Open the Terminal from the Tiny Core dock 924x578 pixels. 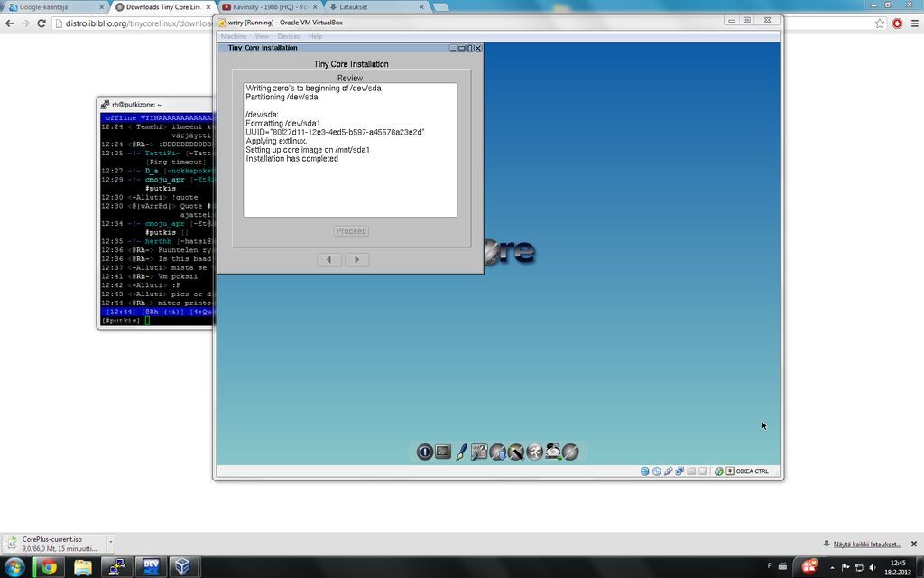tap(443, 452)
